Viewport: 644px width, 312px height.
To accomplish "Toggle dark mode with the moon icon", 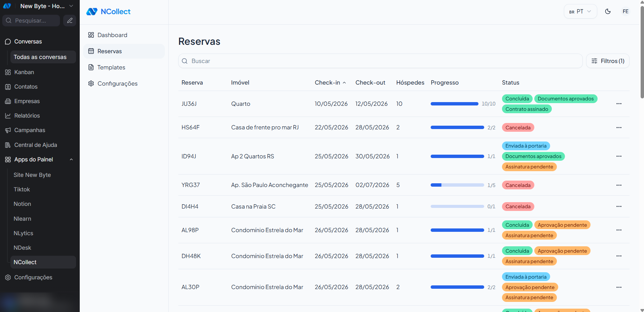I will (x=608, y=11).
